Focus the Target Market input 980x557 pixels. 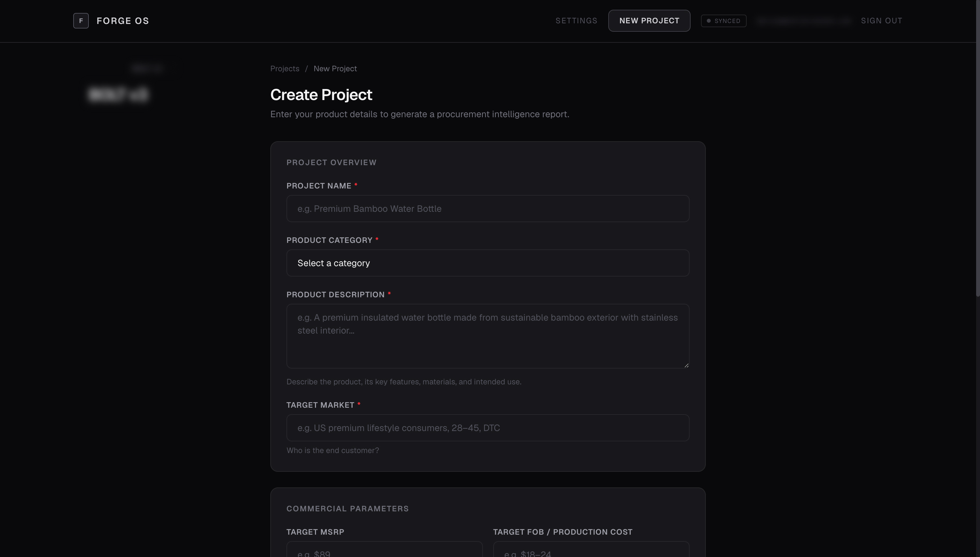(488, 428)
